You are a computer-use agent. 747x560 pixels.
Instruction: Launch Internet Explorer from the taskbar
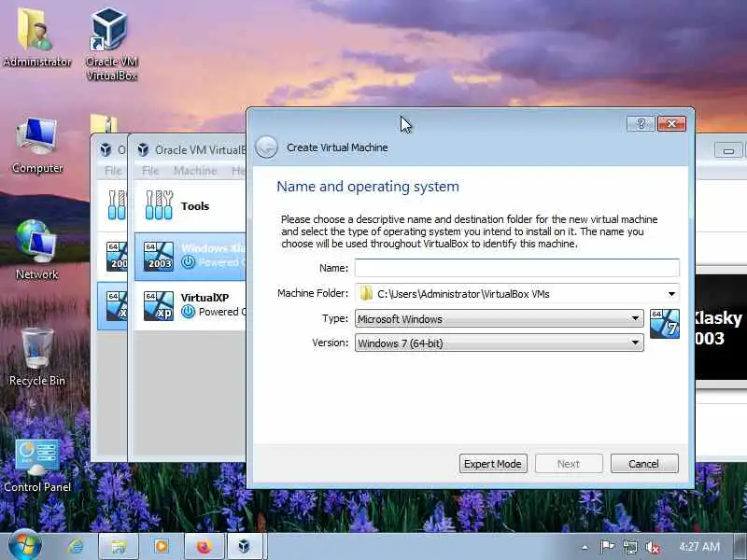[x=76, y=546]
